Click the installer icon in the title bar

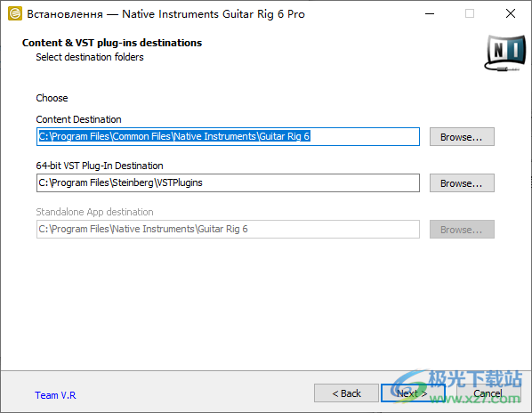(x=15, y=13)
